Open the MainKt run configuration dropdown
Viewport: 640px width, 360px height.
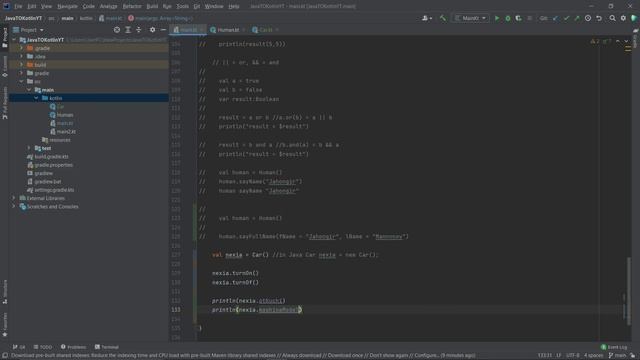pos(471,18)
